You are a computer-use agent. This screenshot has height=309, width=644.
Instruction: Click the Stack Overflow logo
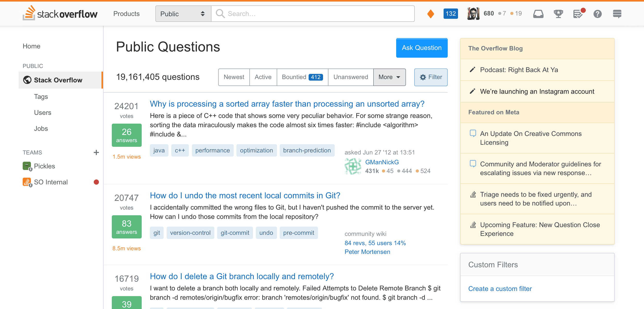[60, 13]
